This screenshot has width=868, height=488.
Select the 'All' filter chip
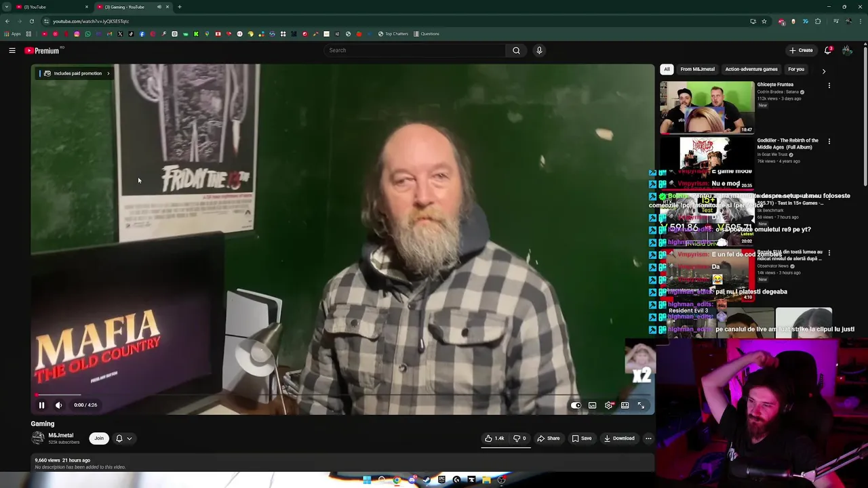(x=667, y=69)
